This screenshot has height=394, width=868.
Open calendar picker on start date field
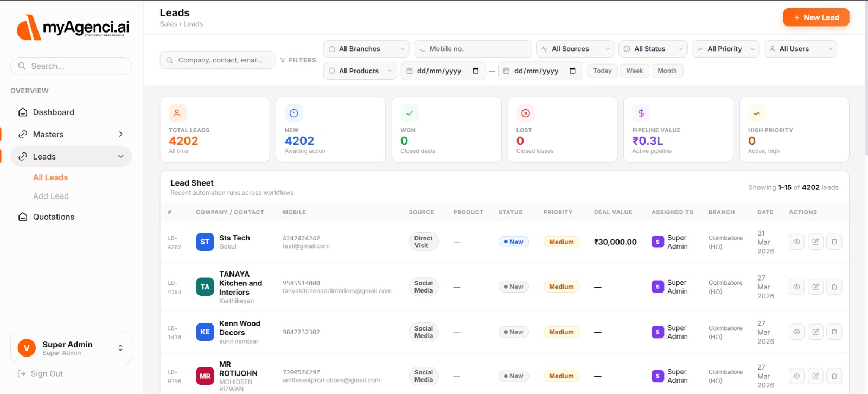(x=475, y=71)
